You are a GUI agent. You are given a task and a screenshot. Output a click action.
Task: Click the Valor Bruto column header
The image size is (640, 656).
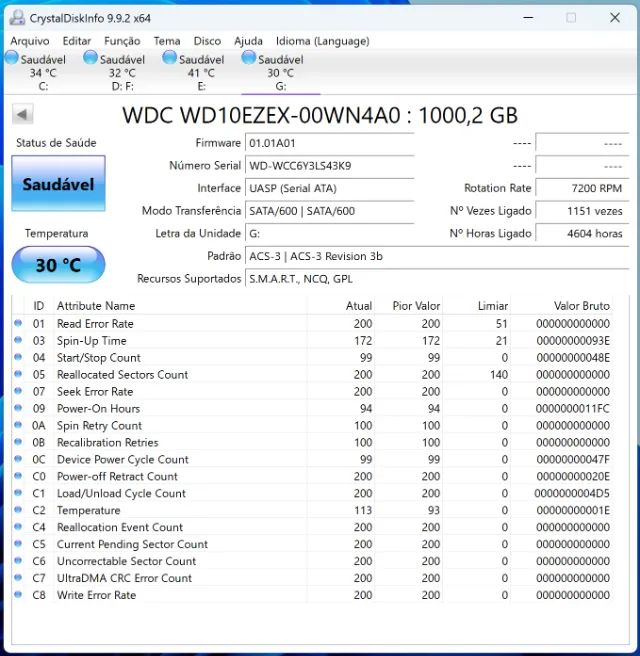tap(561, 306)
